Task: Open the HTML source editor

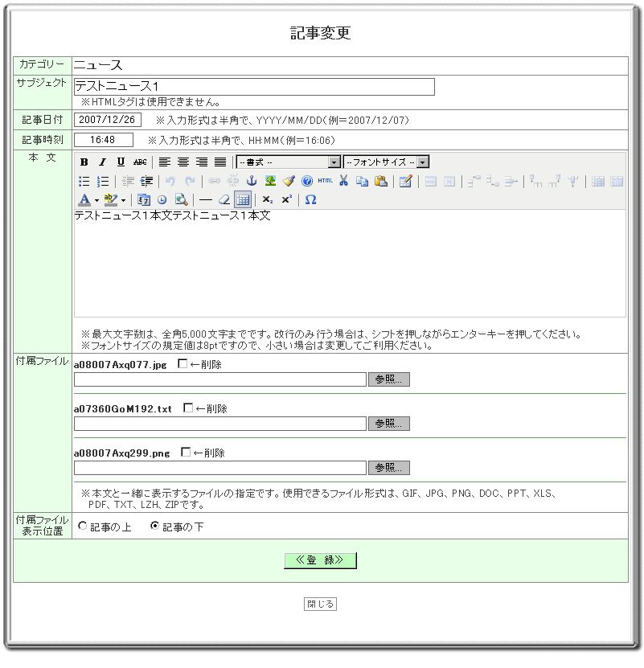Action: [x=325, y=181]
